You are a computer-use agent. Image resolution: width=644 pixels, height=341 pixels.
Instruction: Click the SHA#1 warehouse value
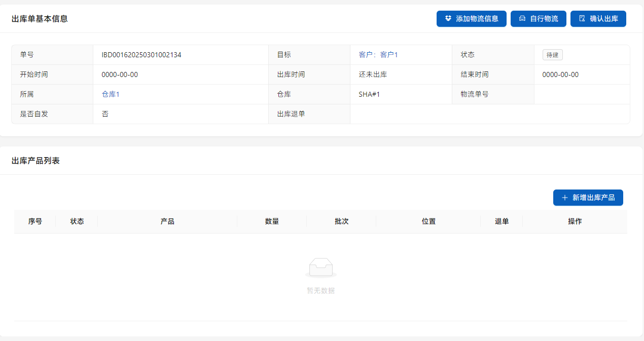click(369, 94)
